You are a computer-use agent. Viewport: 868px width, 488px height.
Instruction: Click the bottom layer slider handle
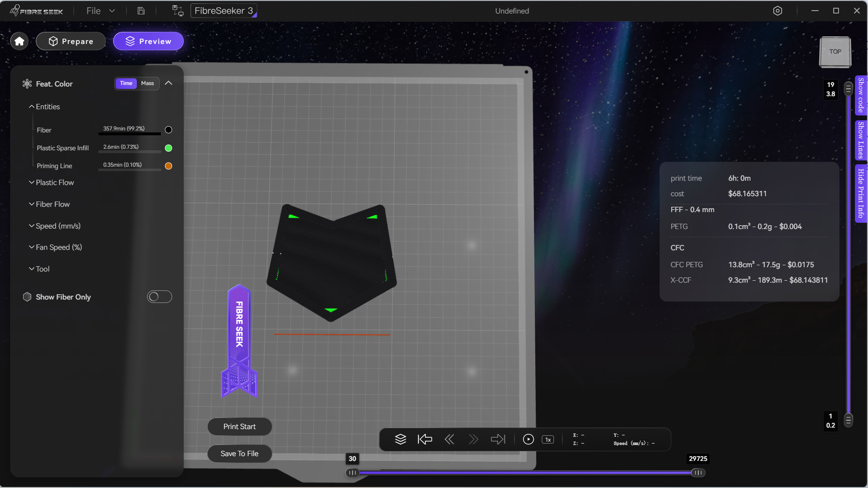point(848,420)
